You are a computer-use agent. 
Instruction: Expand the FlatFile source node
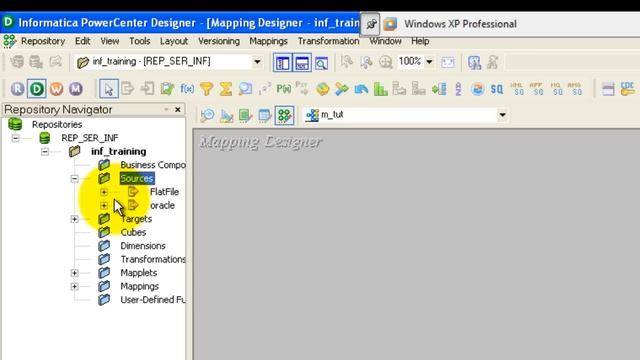104,192
